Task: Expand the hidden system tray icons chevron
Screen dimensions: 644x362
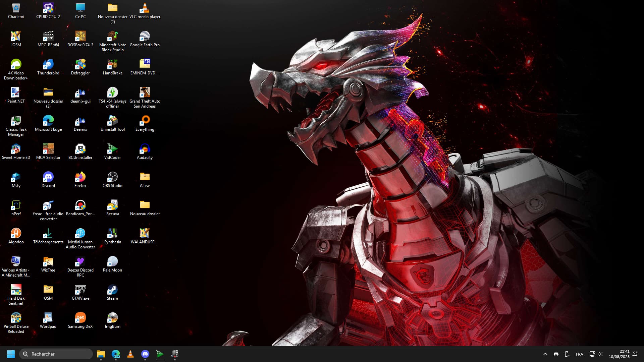Action: pos(545,354)
